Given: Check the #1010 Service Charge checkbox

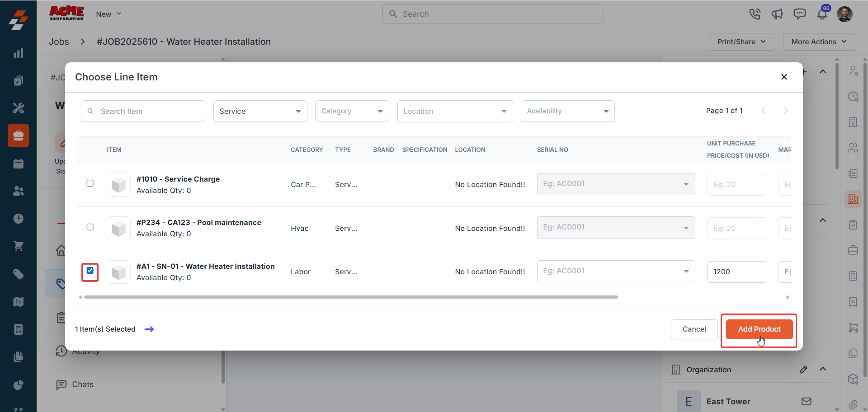Looking at the screenshot, I should point(90,183).
